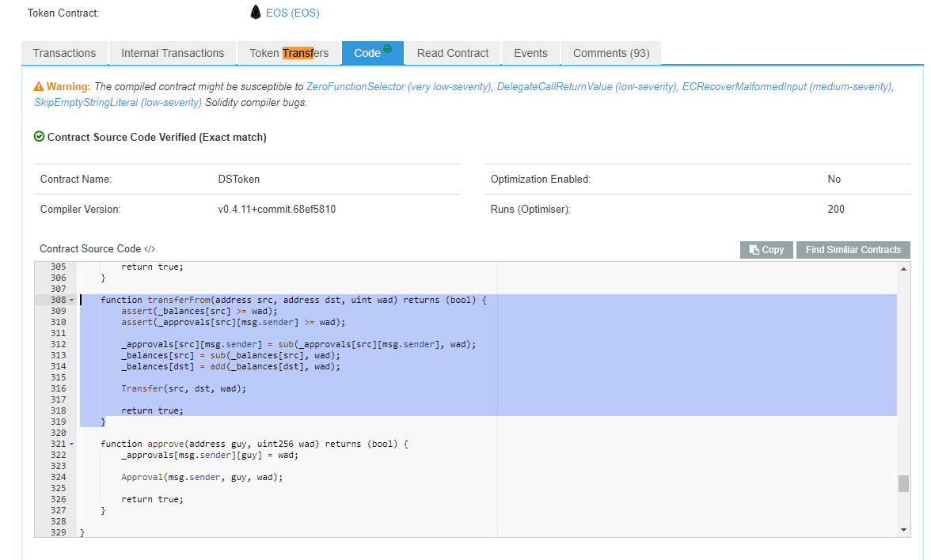Image resolution: width=931 pixels, height=560 pixels.
Task: Click assert(_balances[src] >= wad) line
Action: point(199,311)
